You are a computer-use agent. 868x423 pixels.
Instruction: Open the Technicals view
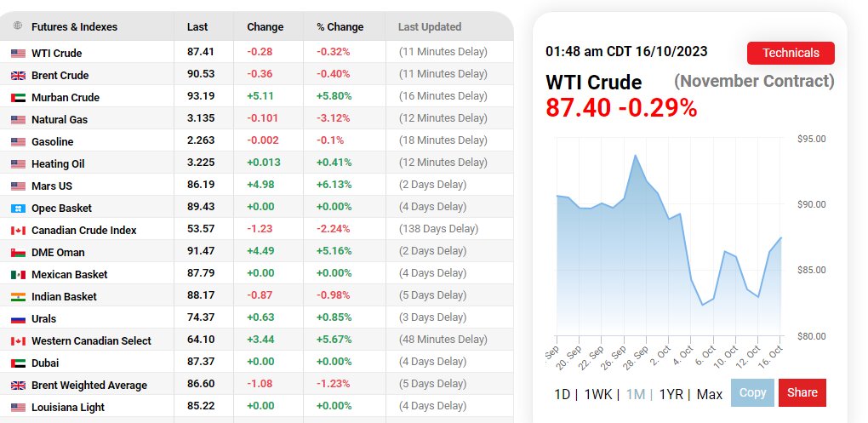790,53
